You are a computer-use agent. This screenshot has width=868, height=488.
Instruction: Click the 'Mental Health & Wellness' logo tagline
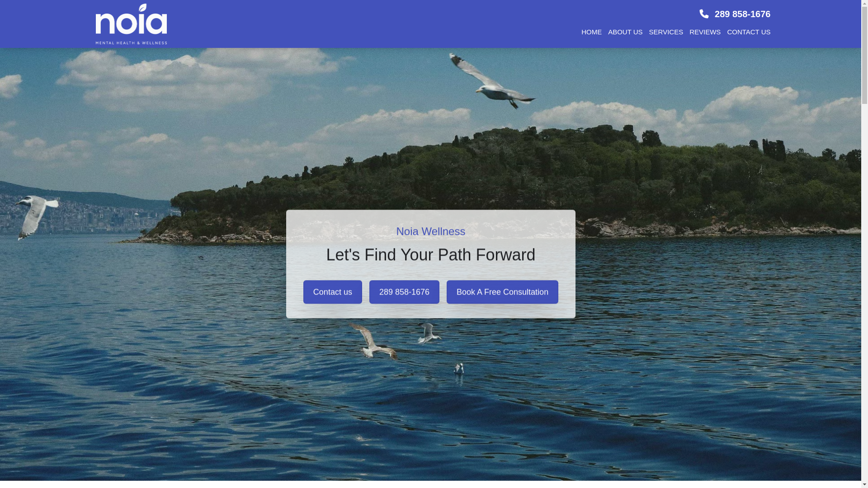[x=131, y=42]
